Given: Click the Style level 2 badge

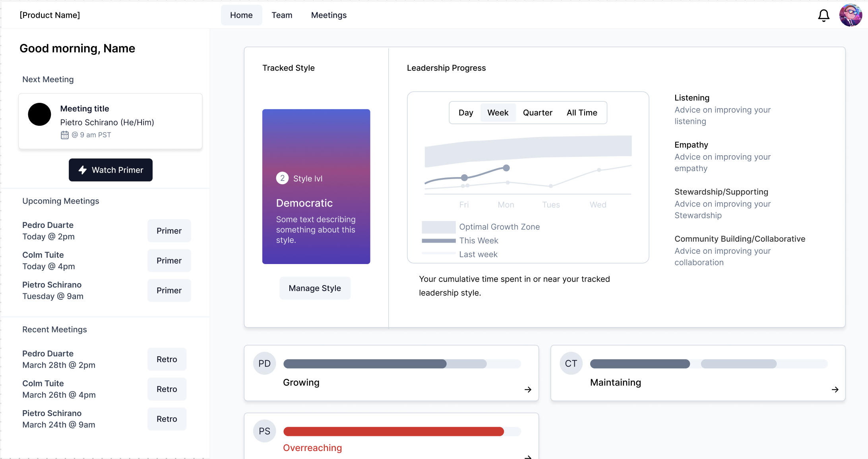Looking at the screenshot, I should [282, 178].
